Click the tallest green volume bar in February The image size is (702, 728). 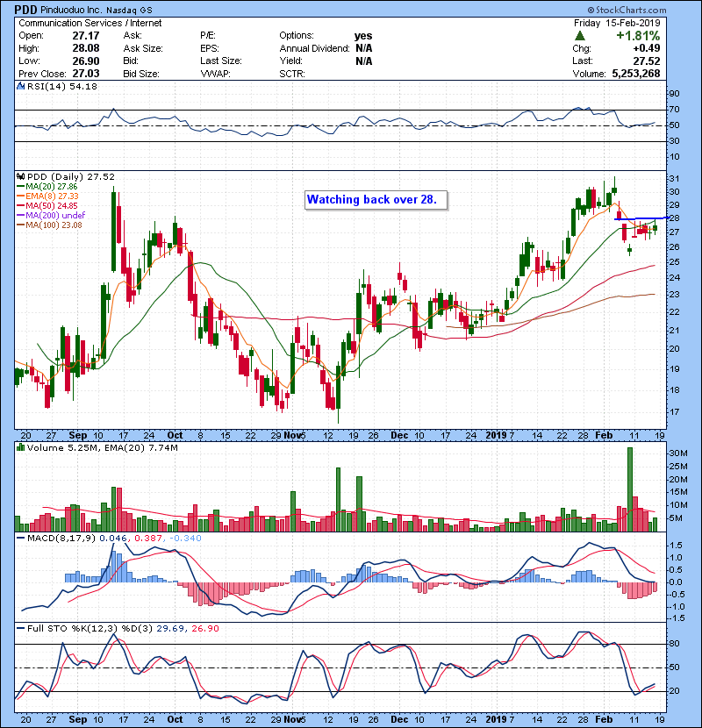tap(630, 489)
